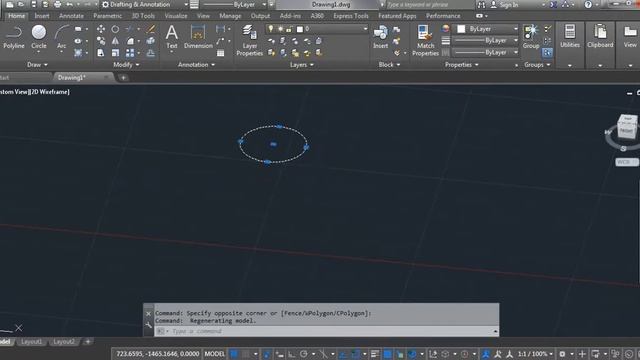The width and height of the screenshot is (640, 360).
Task: Insert a Table from Annotation panel
Action: (x=220, y=53)
